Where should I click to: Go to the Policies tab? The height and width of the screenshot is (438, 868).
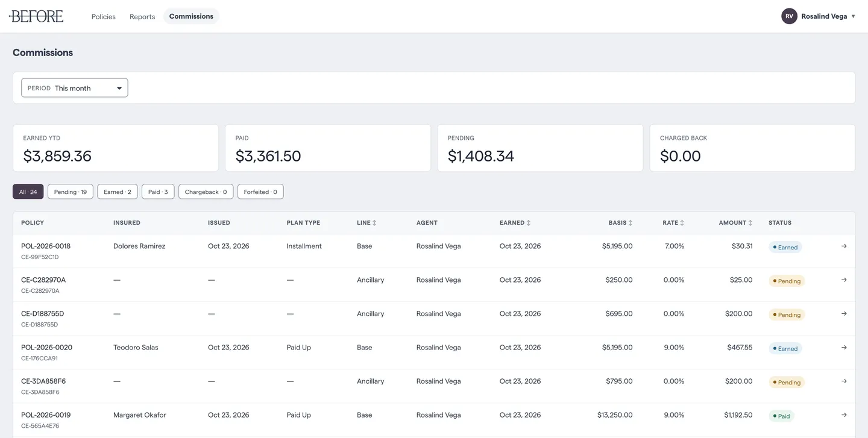104,16
